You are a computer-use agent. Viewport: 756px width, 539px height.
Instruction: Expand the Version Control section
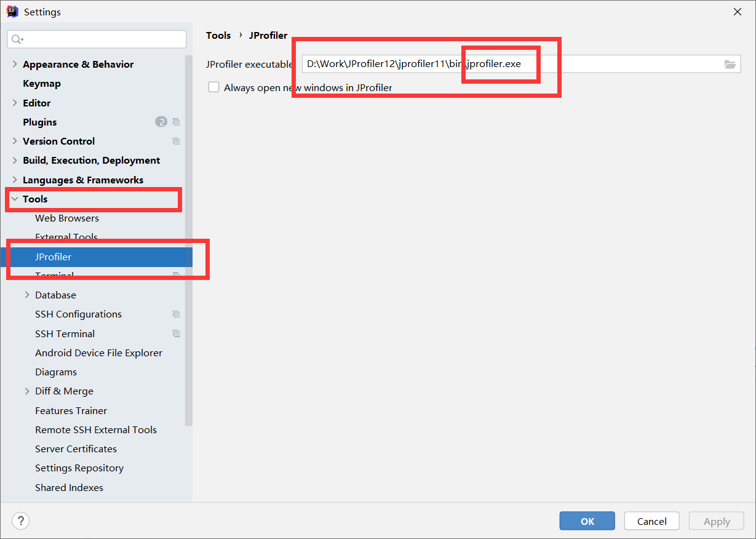point(15,141)
